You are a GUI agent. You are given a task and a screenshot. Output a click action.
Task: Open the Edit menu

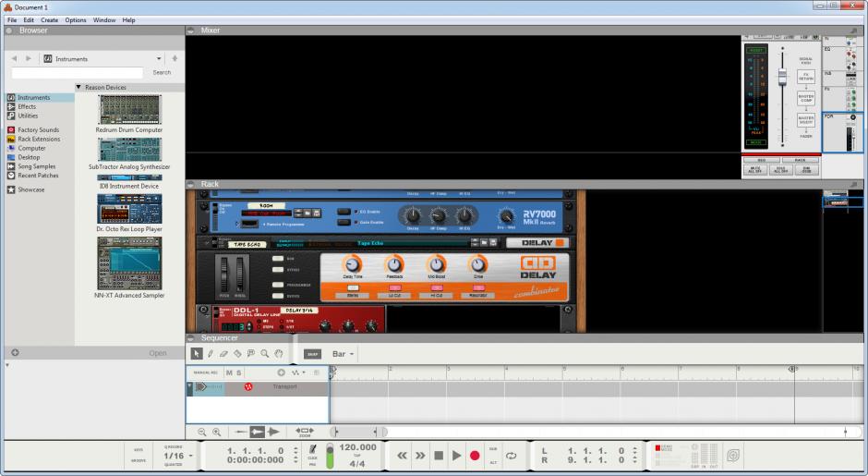[29, 20]
